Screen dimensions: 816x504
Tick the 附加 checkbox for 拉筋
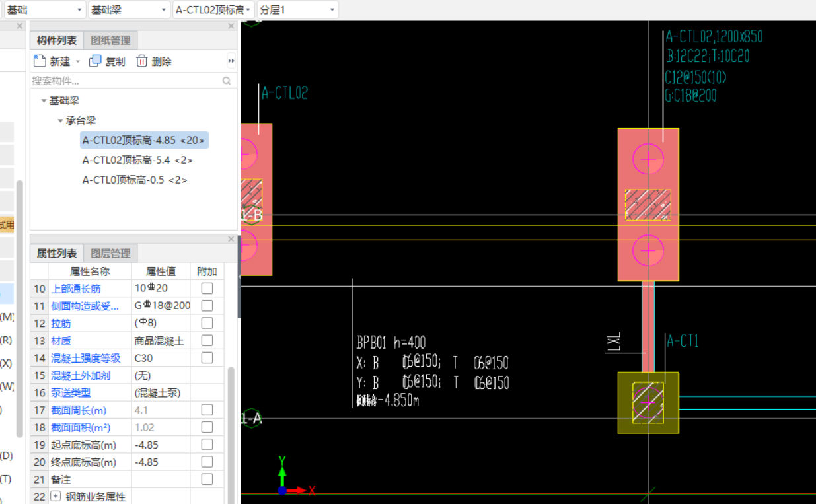point(207,323)
